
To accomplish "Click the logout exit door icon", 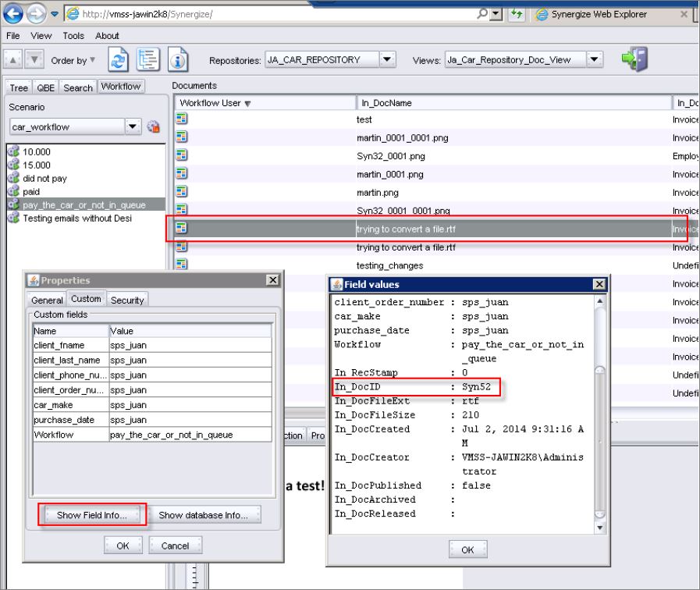I will [x=634, y=59].
